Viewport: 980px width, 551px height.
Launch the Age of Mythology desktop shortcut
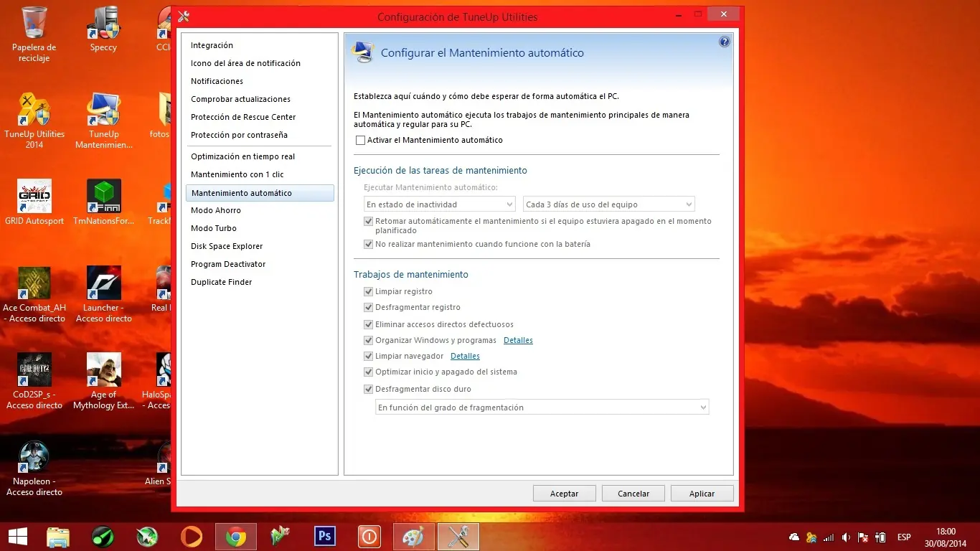click(x=103, y=382)
